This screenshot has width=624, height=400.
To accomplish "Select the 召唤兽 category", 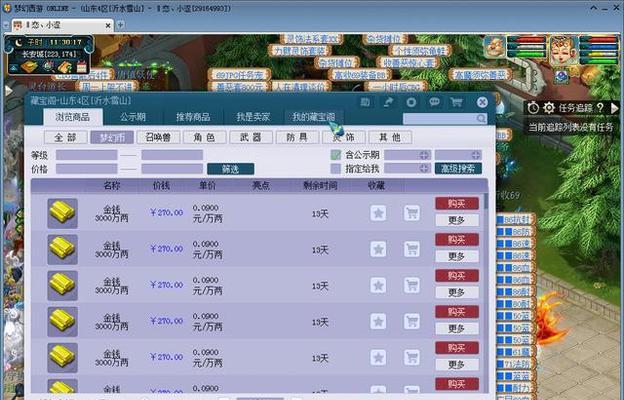I will [x=158, y=137].
